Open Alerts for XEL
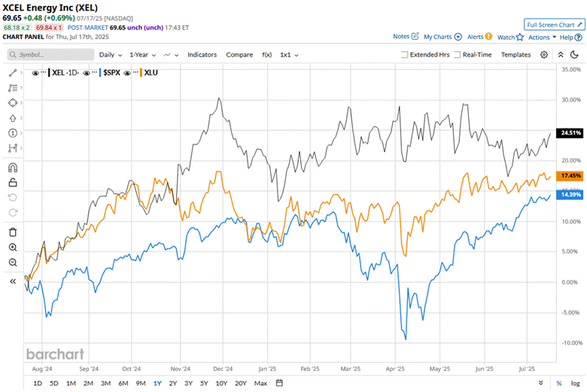Image resolution: width=587 pixels, height=392 pixels. click(x=479, y=37)
